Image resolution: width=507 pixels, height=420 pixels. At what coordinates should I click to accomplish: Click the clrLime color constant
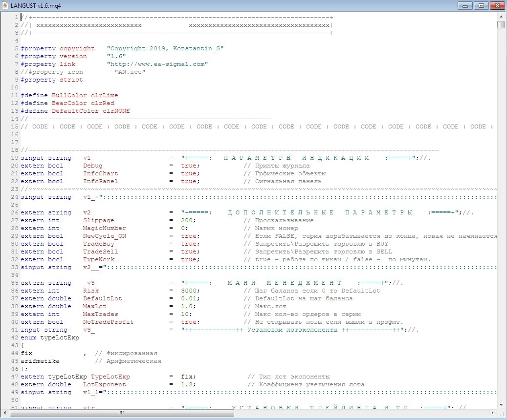tap(104, 95)
